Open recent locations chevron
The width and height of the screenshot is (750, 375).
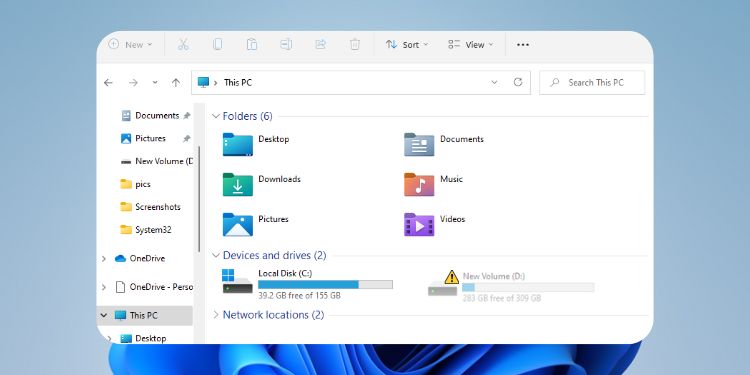coord(155,83)
